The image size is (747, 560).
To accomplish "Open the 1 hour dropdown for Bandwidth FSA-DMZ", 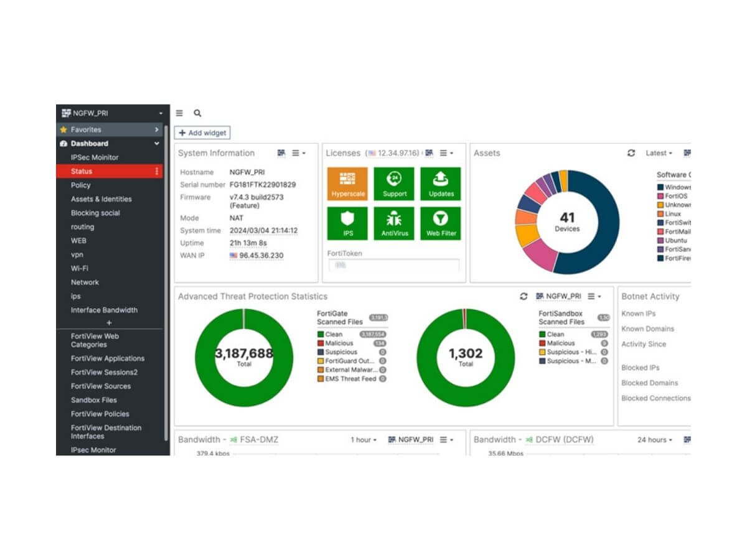I will [363, 440].
